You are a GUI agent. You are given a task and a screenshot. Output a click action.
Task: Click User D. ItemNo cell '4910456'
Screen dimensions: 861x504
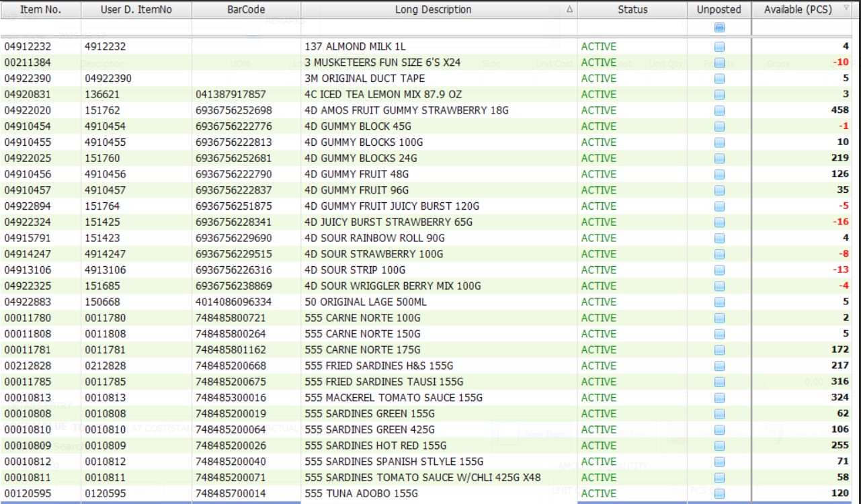pyautogui.click(x=106, y=174)
